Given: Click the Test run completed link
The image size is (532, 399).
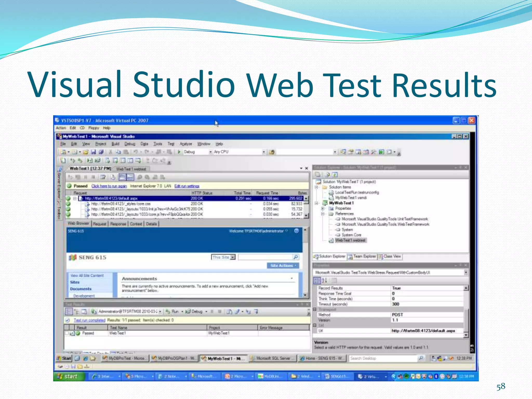Looking at the screenshot, I should click(89, 320).
